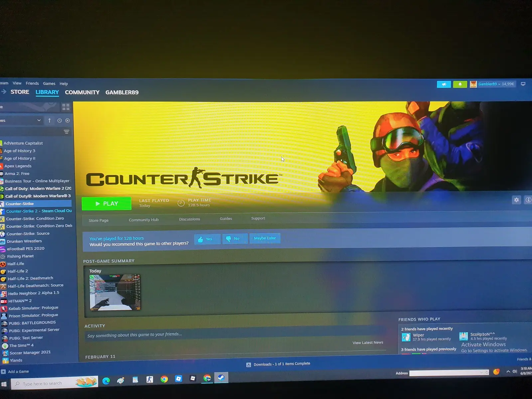Click the green PLAY button
The image size is (532, 399).
[x=106, y=203]
